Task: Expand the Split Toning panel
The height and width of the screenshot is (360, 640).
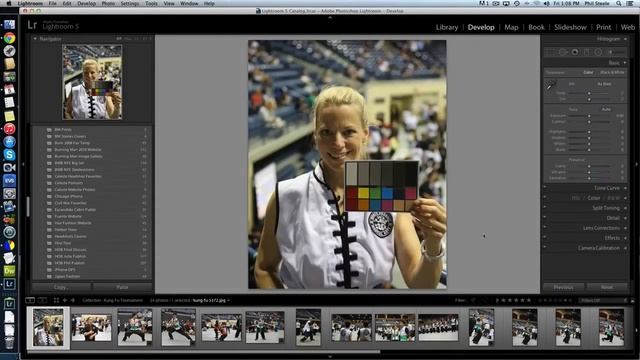Action: [x=625, y=208]
